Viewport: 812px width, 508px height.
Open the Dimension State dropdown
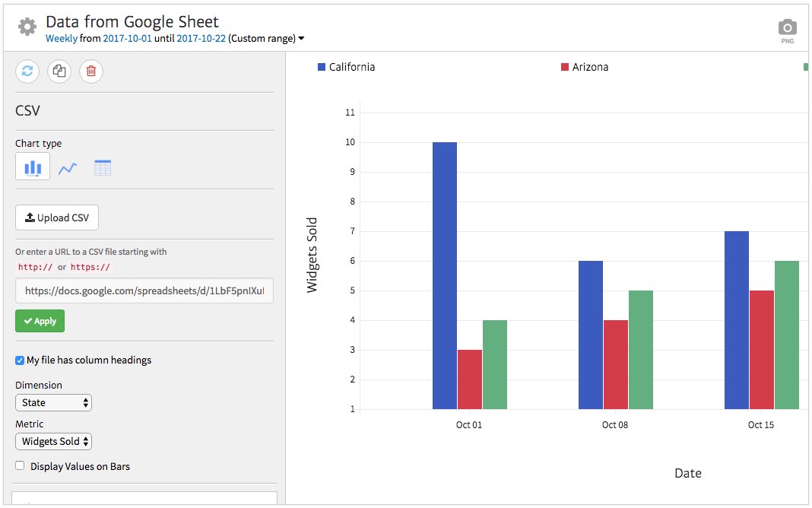53,403
